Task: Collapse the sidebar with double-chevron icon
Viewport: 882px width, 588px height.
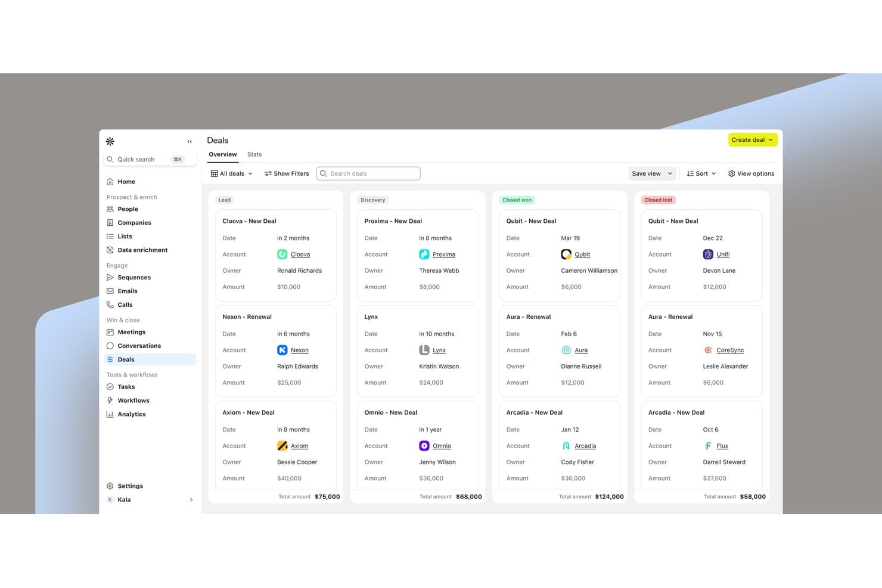Action: click(190, 142)
